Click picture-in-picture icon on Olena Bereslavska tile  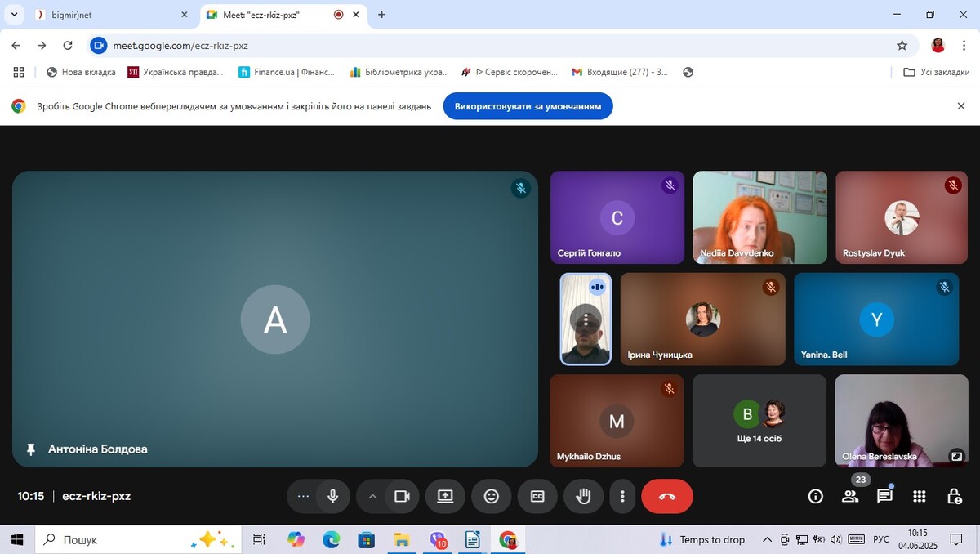956,456
